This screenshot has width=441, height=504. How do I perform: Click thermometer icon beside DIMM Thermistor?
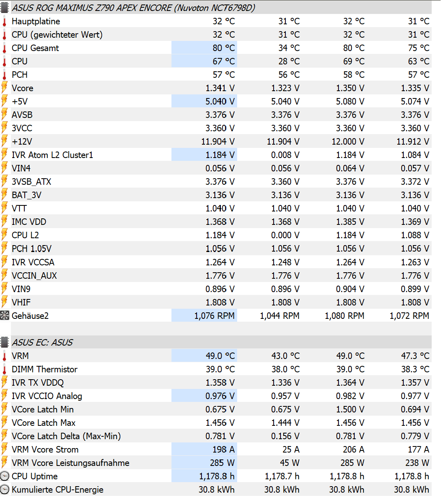tap(4, 369)
